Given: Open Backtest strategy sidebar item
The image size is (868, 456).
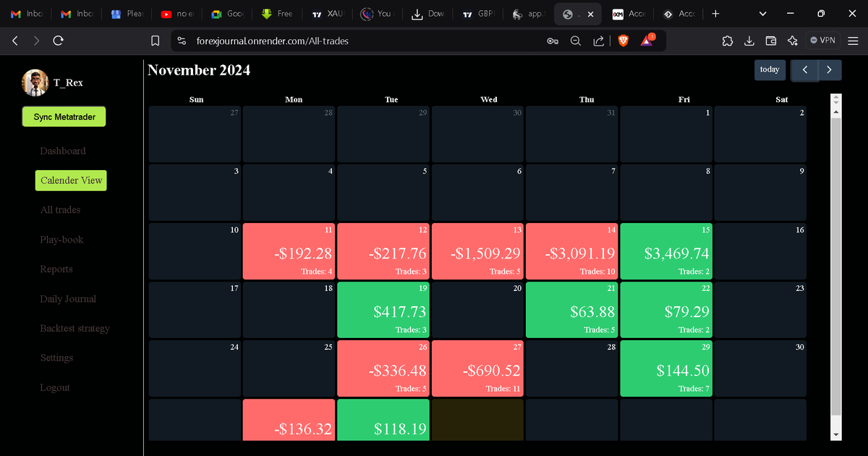Looking at the screenshot, I should (x=75, y=329).
